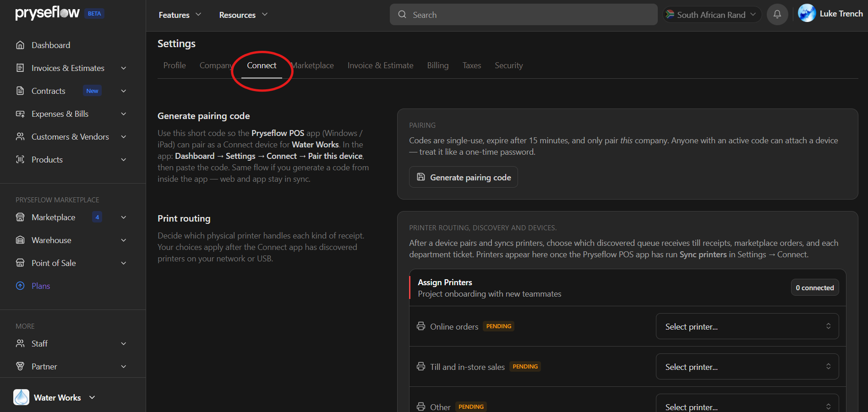Expand the Products menu chevron
Image resolution: width=868 pixels, height=412 pixels.
click(x=123, y=159)
